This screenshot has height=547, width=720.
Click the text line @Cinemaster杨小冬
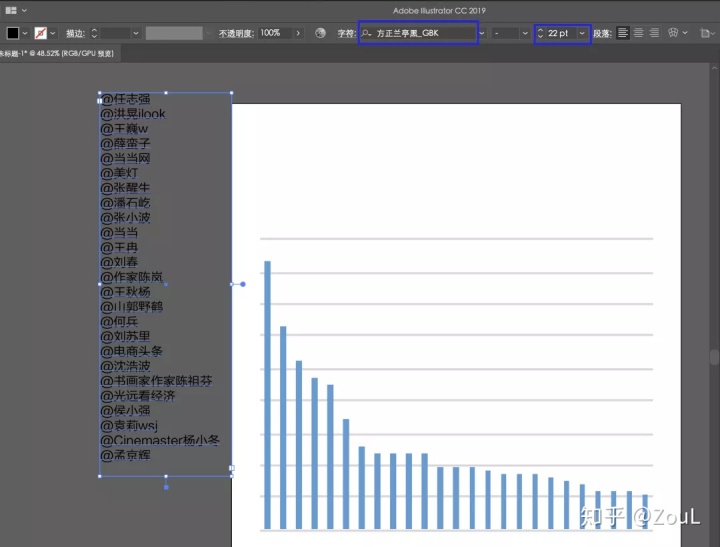(160, 440)
